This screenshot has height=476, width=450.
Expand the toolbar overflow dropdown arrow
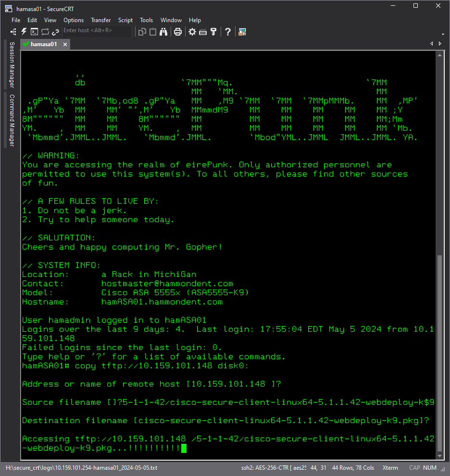[443, 34]
